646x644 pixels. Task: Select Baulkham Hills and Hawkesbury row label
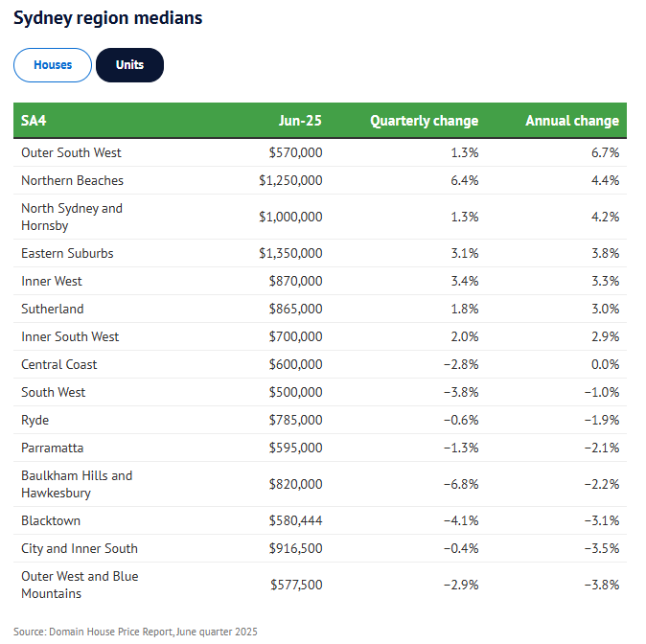pos(77,484)
